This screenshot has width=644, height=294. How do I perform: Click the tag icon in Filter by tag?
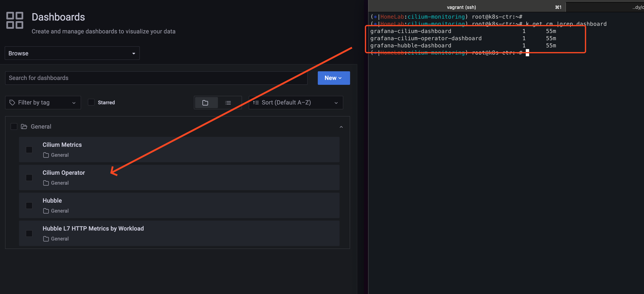(x=12, y=102)
